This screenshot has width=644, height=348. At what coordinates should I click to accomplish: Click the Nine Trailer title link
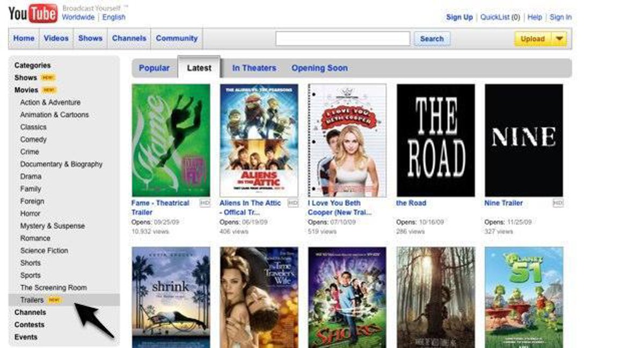coord(503,203)
